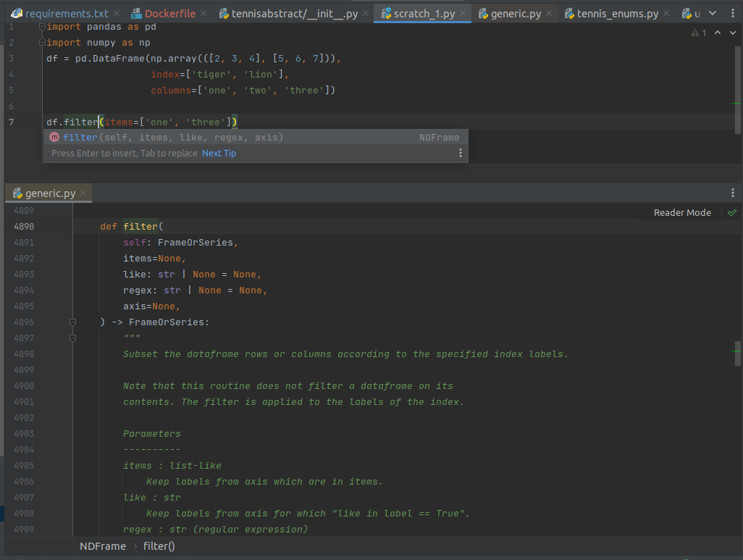
Task: Click the green inspection checkmark icon
Action: [732, 212]
